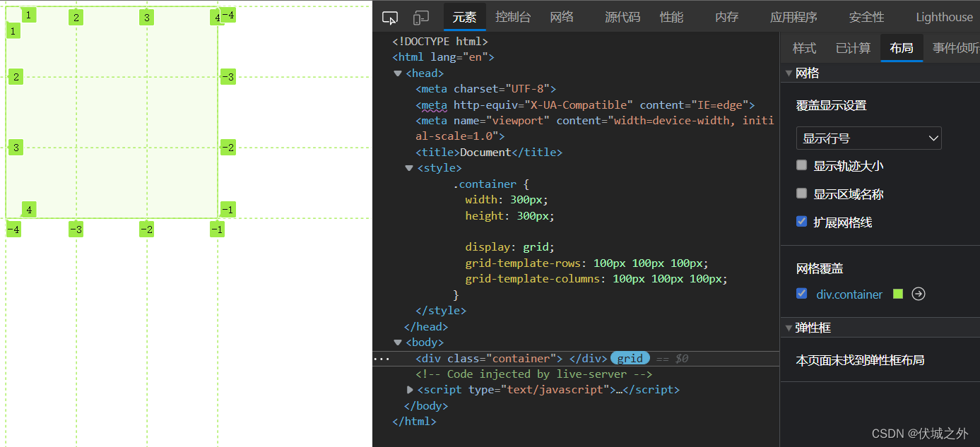The height and width of the screenshot is (447, 980).
Task: Click the 本页面未找到弹性框布局 message
Action: [x=860, y=360]
